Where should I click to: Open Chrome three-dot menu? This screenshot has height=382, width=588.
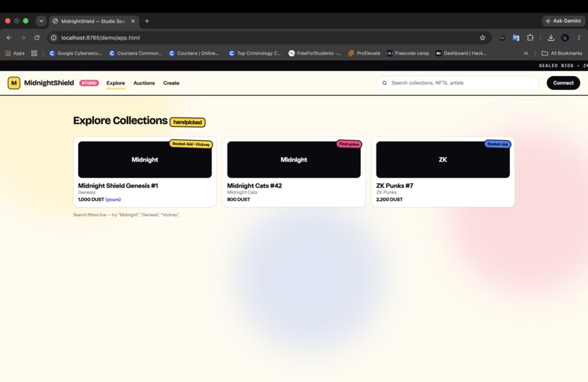point(579,37)
